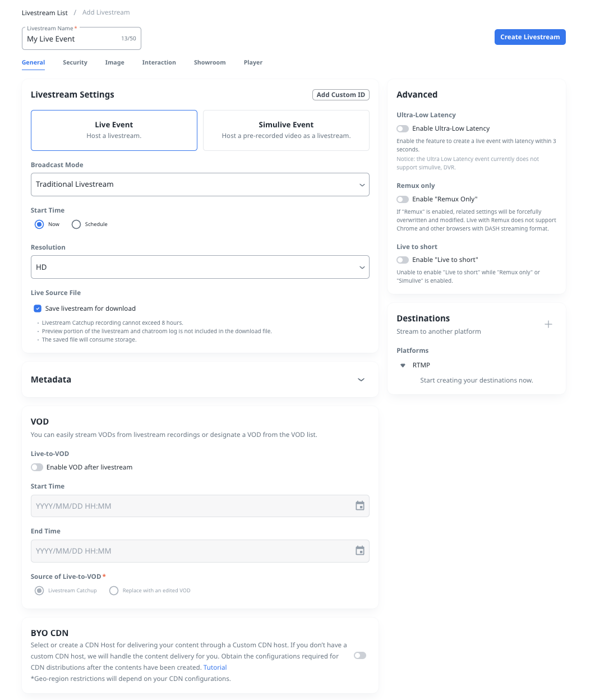Enable the BYO CDN toggle
Viewport: 609px width, 700px height.
pos(360,656)
